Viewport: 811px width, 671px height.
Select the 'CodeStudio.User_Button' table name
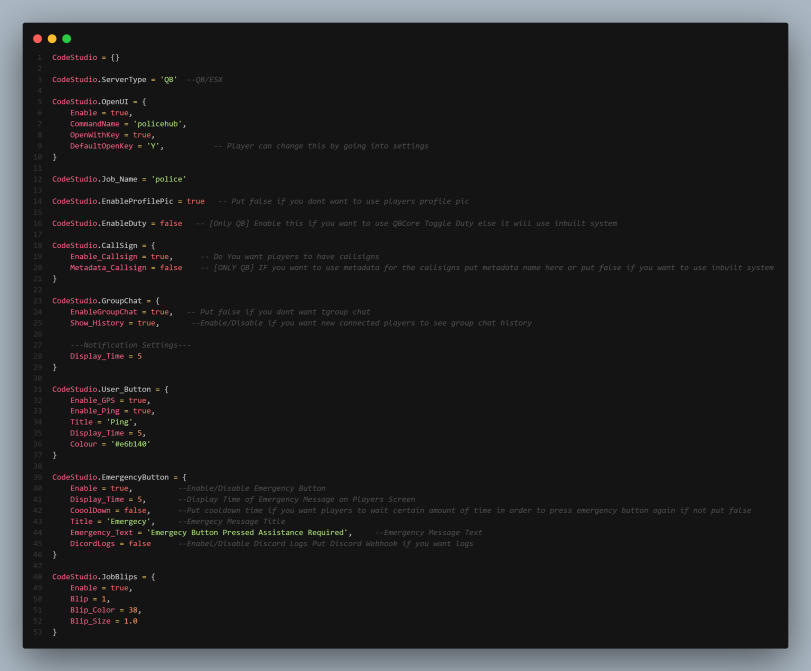click(x=101, y=390)
